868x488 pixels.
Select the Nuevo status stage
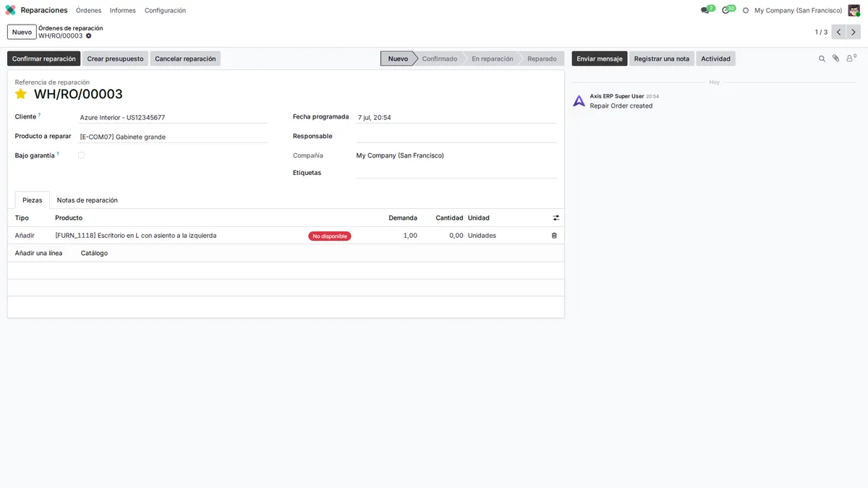coord(398,59)
